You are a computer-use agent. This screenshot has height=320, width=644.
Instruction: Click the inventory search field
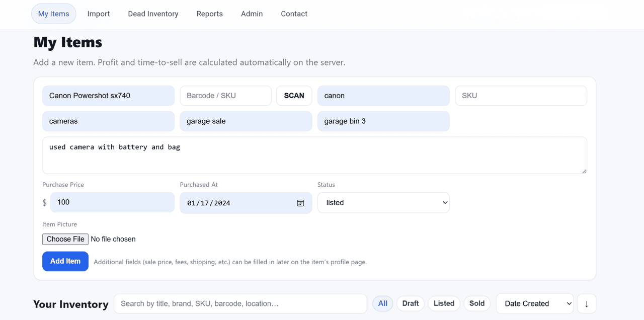pyautogui.click(x=240, y=303)
